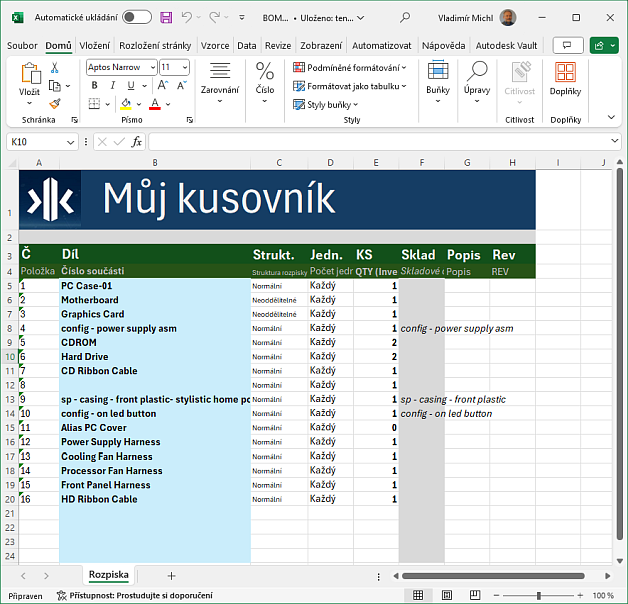Viewport: 628px width, 604px height.
Task: Apply bold formatting with the B icon
Action: [x=94, y=85]
